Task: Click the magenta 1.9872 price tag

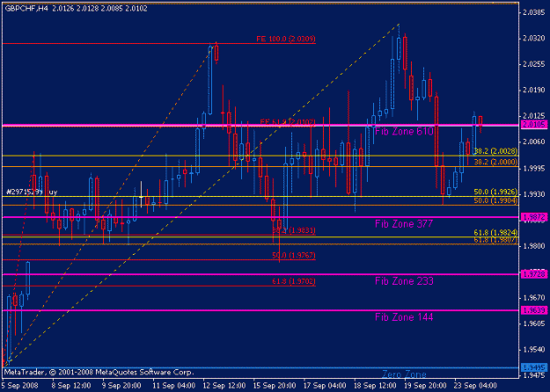Action: 534,218
